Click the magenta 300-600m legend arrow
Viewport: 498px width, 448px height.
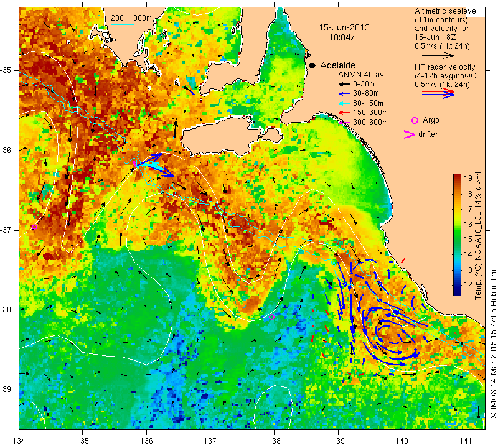(344, 123)
